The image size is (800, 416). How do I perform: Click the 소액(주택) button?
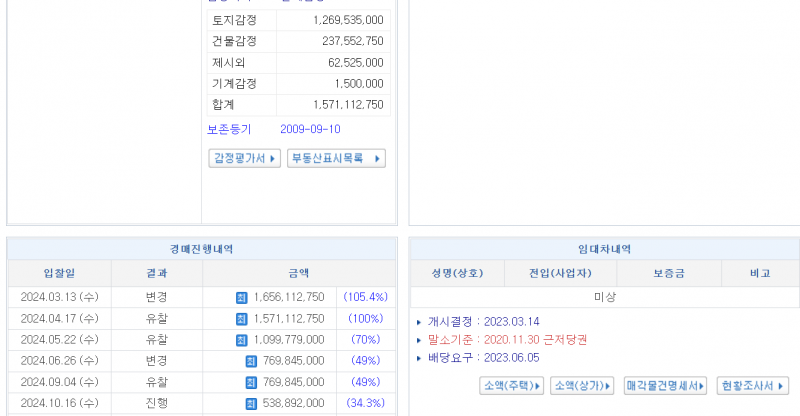coord(512,385)
